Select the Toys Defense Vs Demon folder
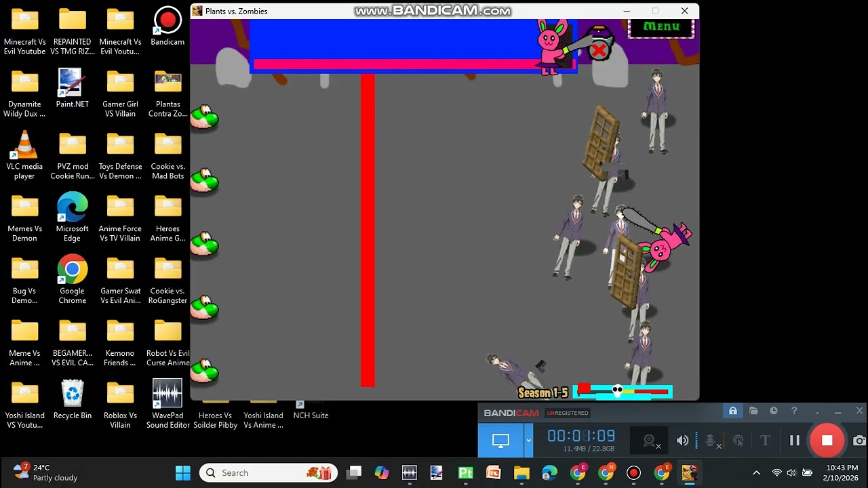This screenshot has width=868, height=488. tap(120, 156)
